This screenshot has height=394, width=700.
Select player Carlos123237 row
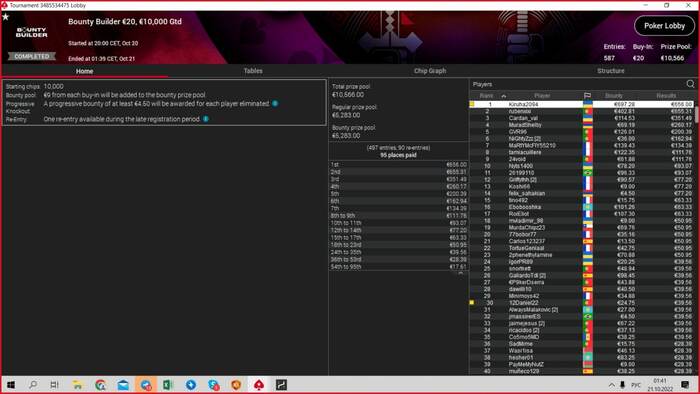coord(581,241)
